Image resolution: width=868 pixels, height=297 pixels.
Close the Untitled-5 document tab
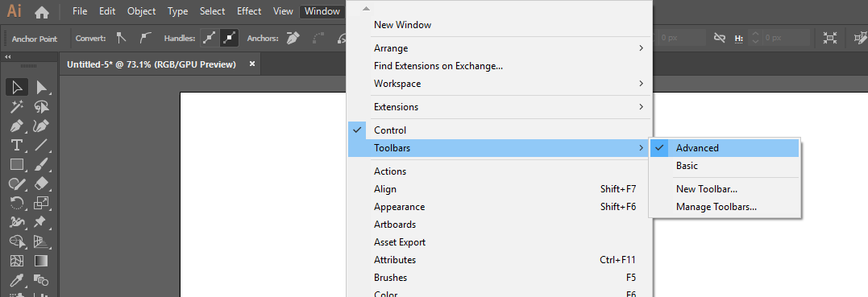[x=252, y=64]
